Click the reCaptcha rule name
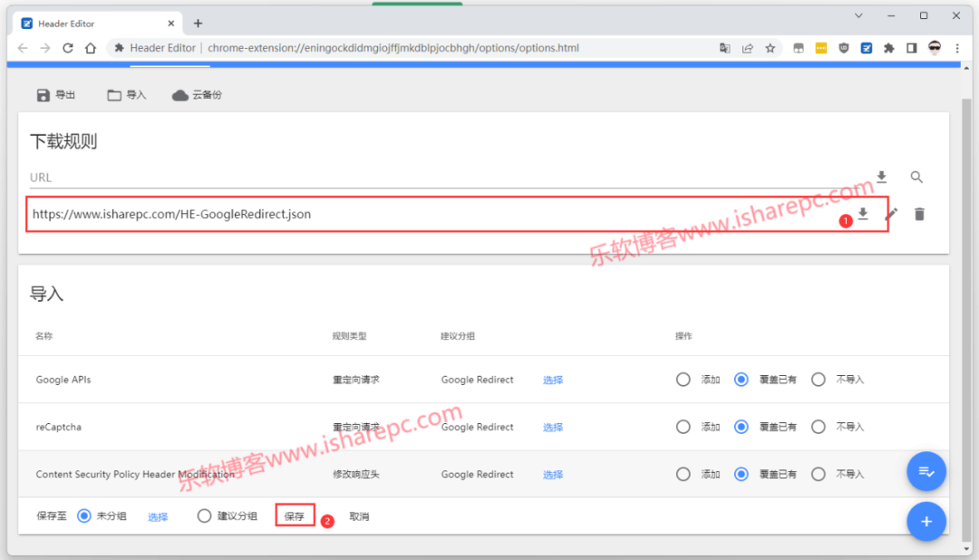The height and width of the screenshot is (560, 979). pos(59,427)
